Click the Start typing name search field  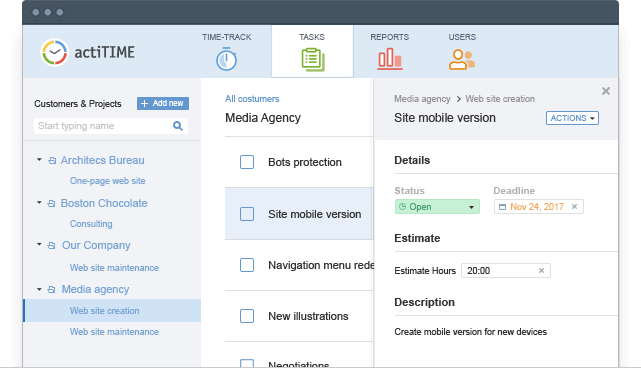point(111,126)
